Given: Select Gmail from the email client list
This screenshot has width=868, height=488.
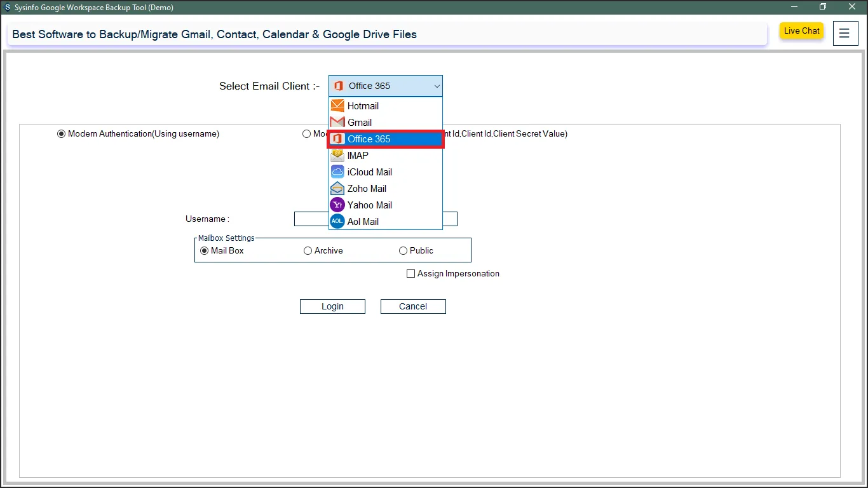Looking at the screenshot, I should point(386,123).
